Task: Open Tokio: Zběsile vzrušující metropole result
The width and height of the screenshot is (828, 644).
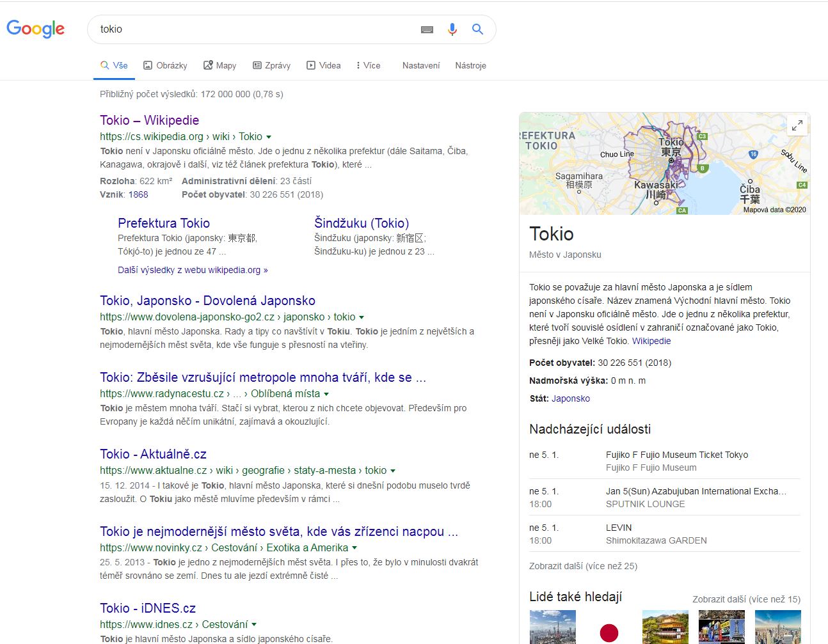Action: 263,377
